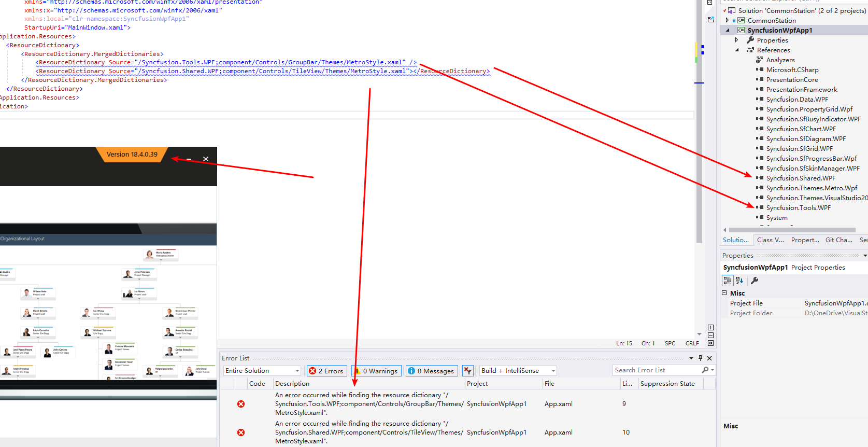Open the Properties panel window options arrow
868x447 pixels.
tap(865, 255)
